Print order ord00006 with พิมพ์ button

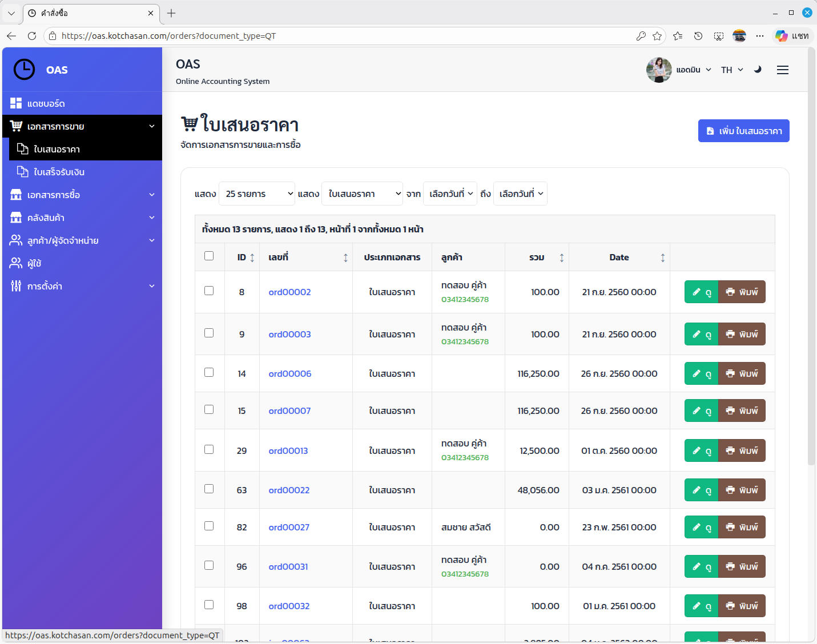tap(742, 373)
